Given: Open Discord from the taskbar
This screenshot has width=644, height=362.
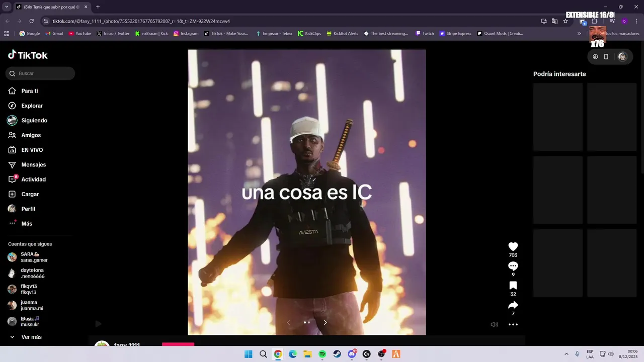Looking at the screenshot, I should (352, 354).
